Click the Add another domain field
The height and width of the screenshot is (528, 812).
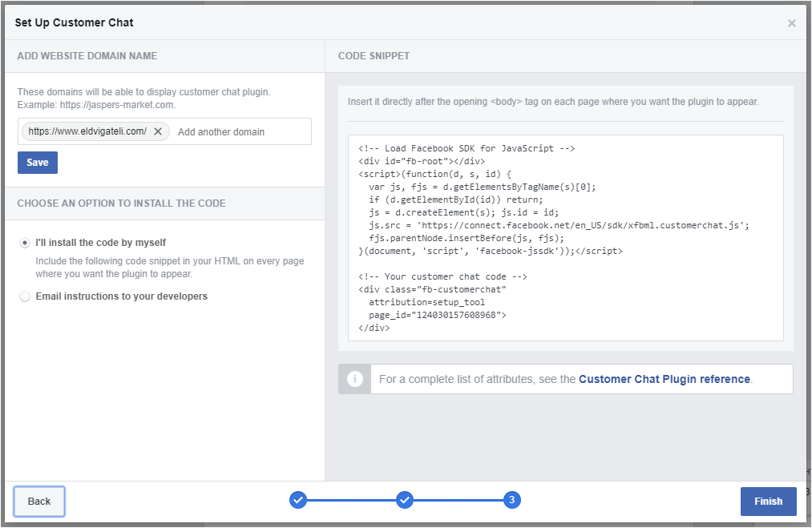pos(232,131)
